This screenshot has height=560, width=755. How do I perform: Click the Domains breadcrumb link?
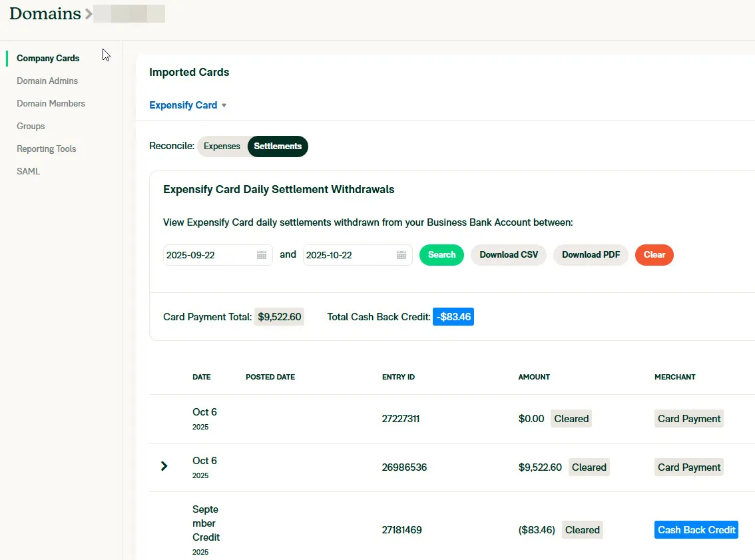coord(45,13)
